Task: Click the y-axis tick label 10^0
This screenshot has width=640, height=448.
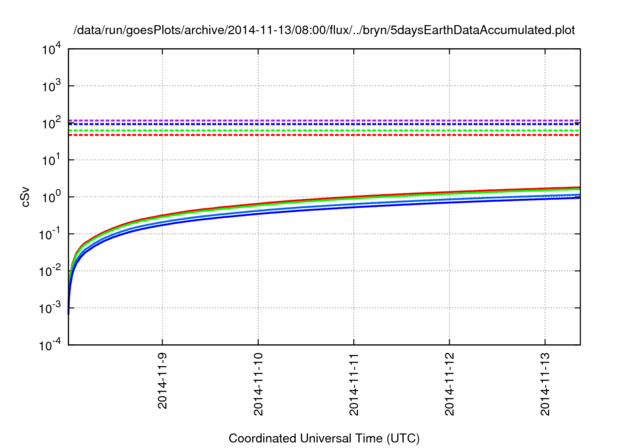Action: pyautogui.click(x=49, y=197)
